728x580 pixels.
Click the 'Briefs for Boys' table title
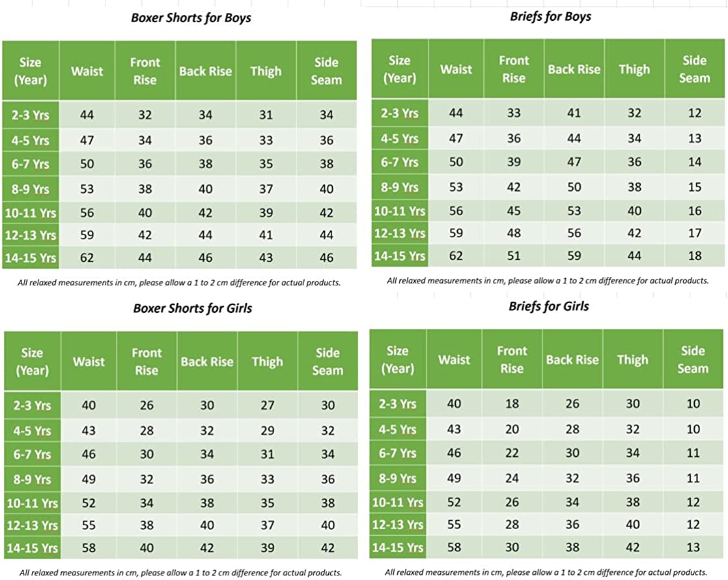[x=550, y=16]
